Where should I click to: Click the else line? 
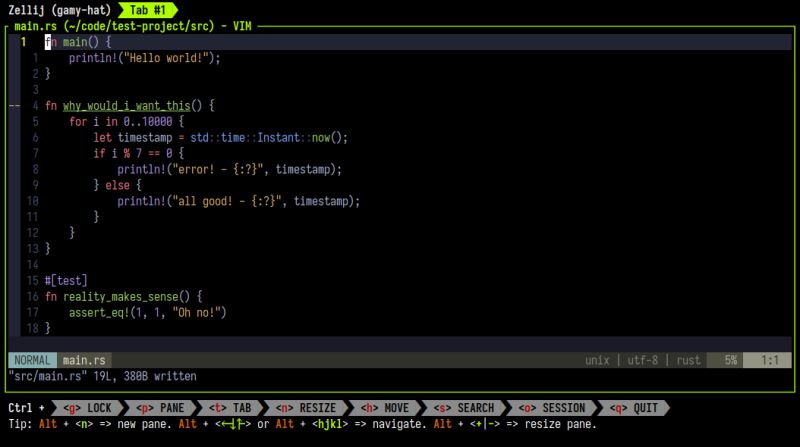point(117,185)
